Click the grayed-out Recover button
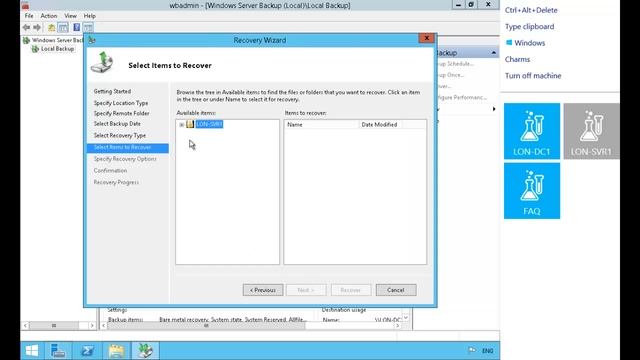The width and height of the screenshot is (640, 360). 351,290
